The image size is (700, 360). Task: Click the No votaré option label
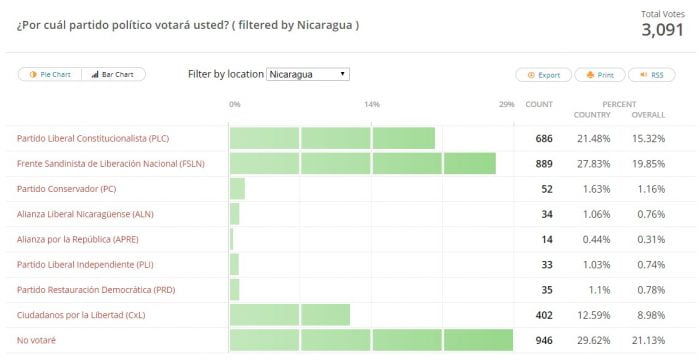36,340
